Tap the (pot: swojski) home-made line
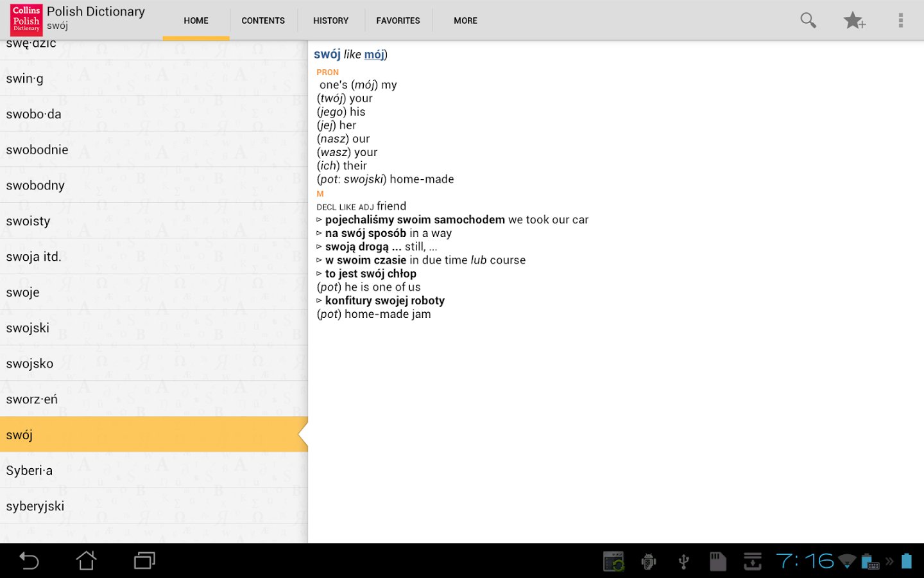The height and width of the screenshot is (578, 924). [385, 179]
